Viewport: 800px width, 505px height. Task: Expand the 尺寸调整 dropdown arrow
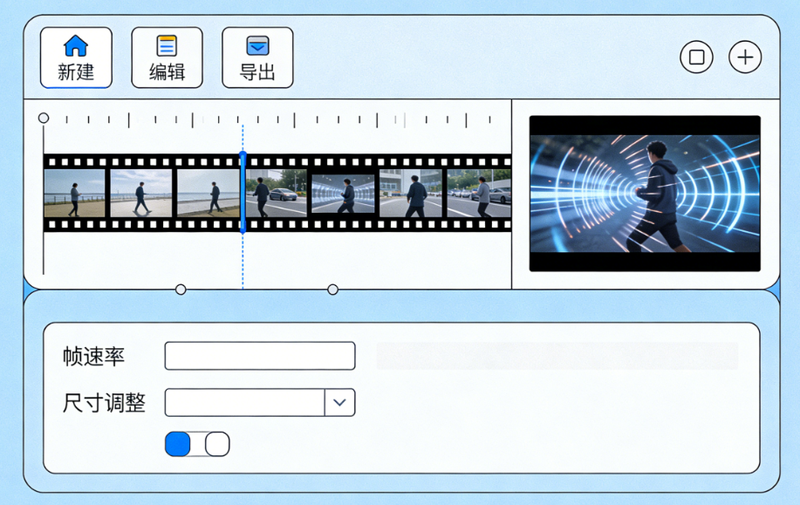coord(340,402)
